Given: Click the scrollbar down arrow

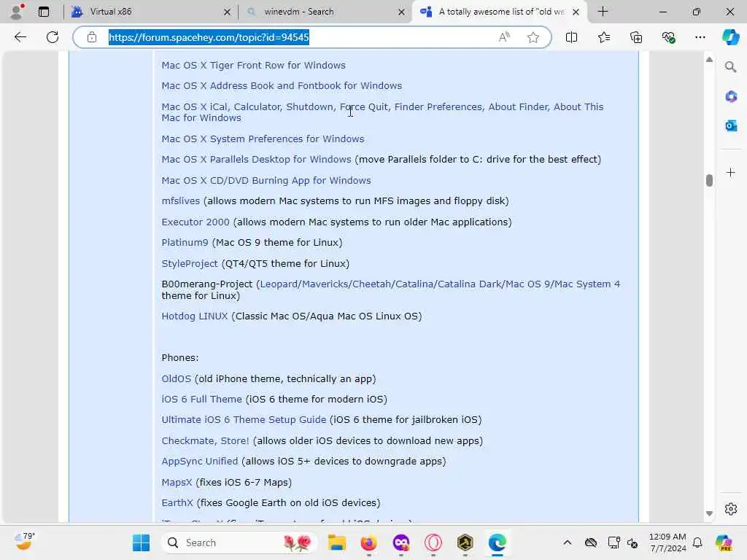Looking at the screenshot, I should pyautogui.click(x=709, y=513).
